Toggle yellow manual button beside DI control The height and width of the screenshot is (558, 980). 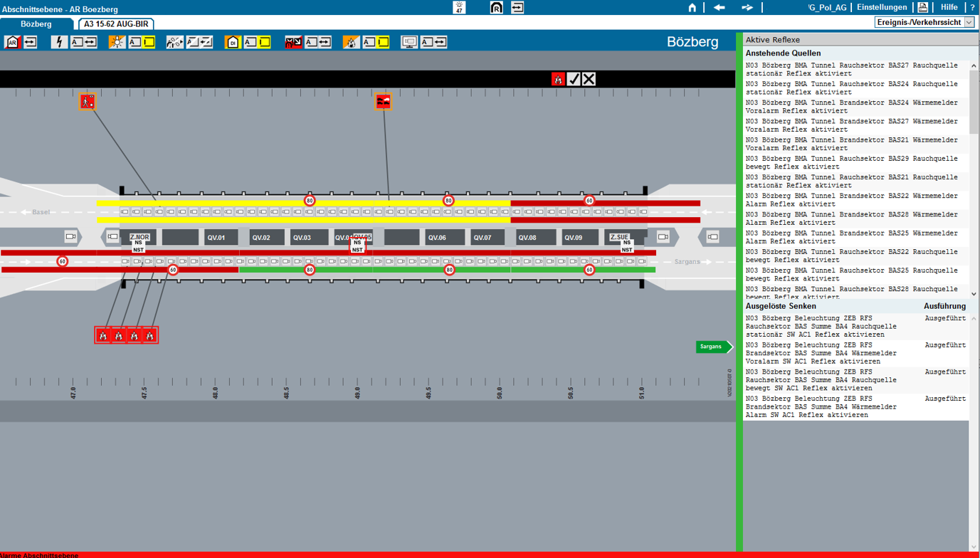(x=265, y=43)
